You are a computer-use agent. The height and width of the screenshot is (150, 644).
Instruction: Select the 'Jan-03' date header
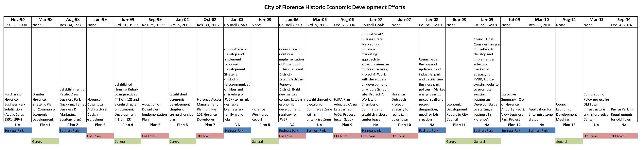point(237,20)
